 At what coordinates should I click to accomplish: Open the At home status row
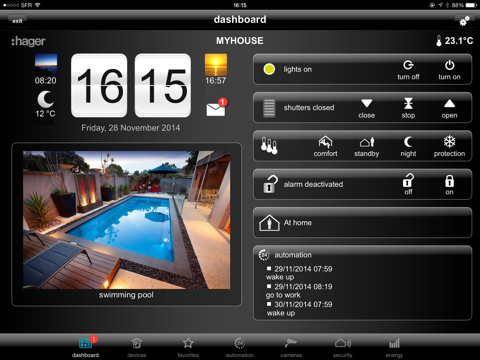point(363,223)
